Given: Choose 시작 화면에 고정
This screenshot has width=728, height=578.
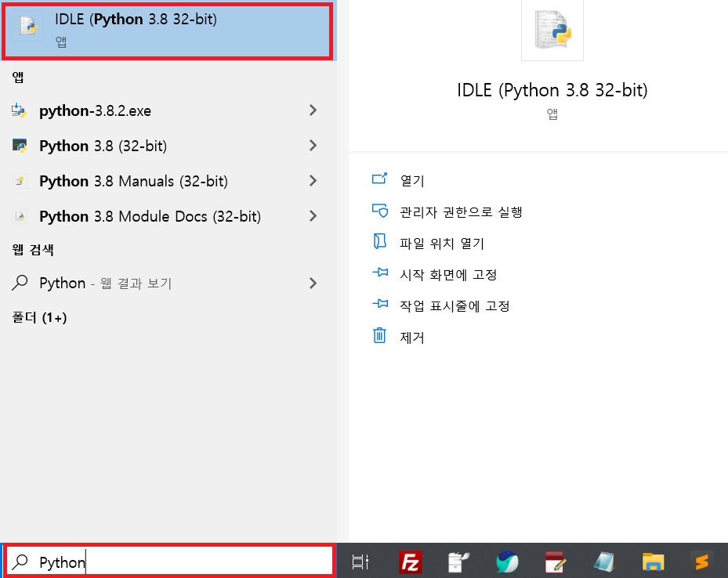Looking at the screenshot, I should pos(448,275).
